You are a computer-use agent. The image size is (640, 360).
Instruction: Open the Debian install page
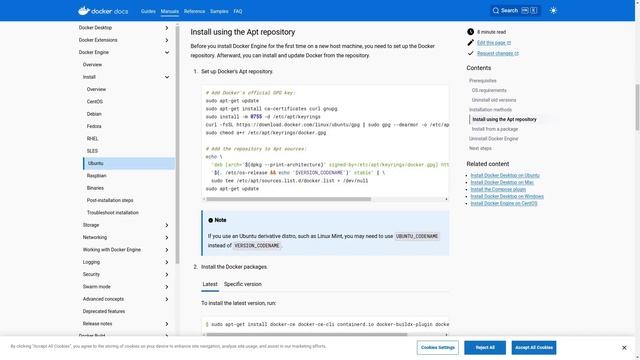[x=94, y=114]
